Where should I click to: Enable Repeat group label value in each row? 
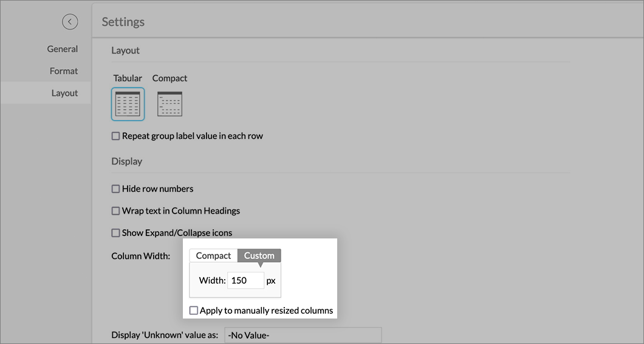116,136
